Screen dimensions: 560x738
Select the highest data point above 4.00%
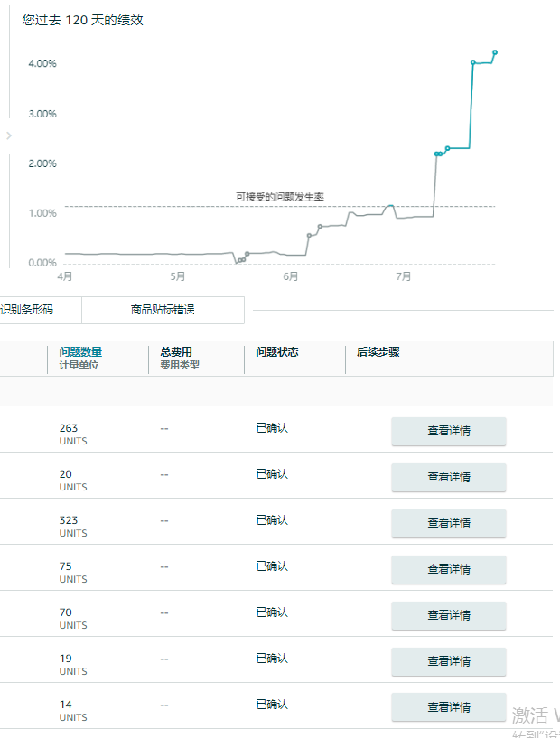495,52
